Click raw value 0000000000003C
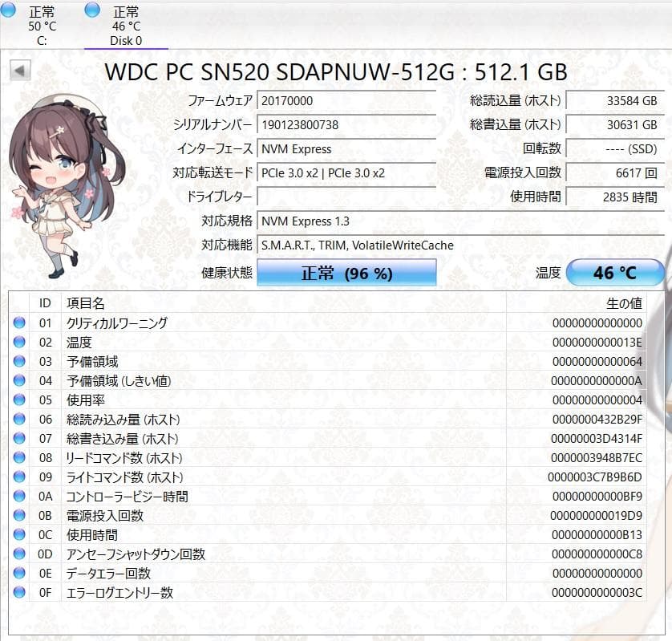The image size is (672, 641). point(597,593)
